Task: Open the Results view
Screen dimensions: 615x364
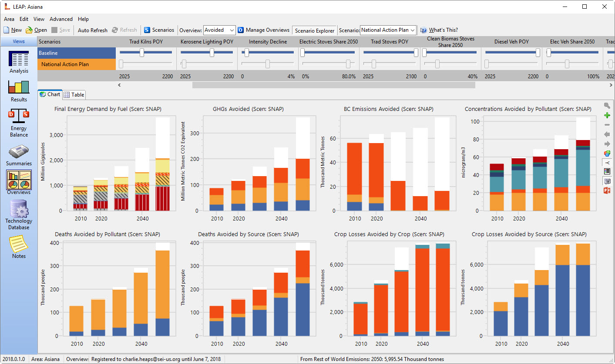Action: pyautogui.click(x=19, y=91)
